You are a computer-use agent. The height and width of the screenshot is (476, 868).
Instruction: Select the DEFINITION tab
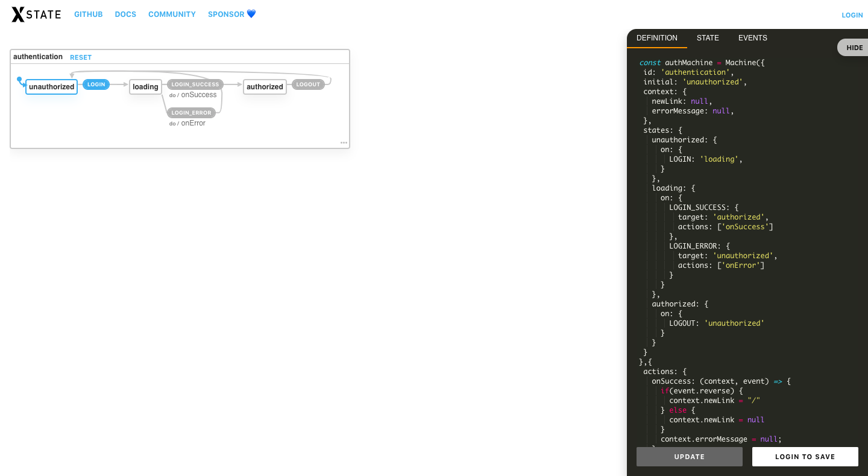[x=656, y=38]
